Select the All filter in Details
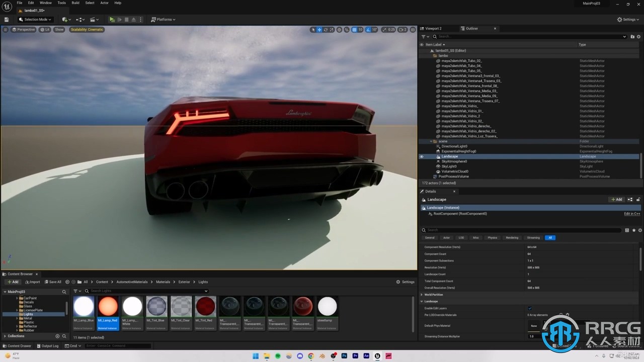The width and height of the screenshot is (644, 362). [x=550, y=238]
